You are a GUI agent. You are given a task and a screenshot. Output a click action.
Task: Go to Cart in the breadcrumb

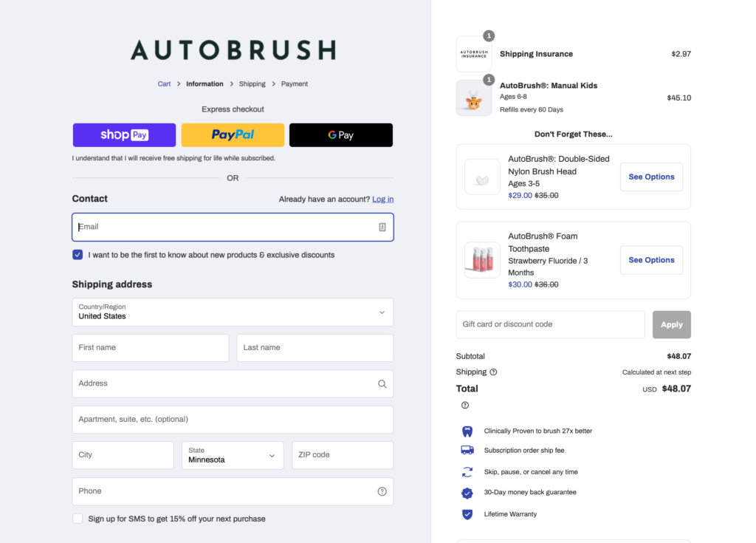click(x=164, y=84)
